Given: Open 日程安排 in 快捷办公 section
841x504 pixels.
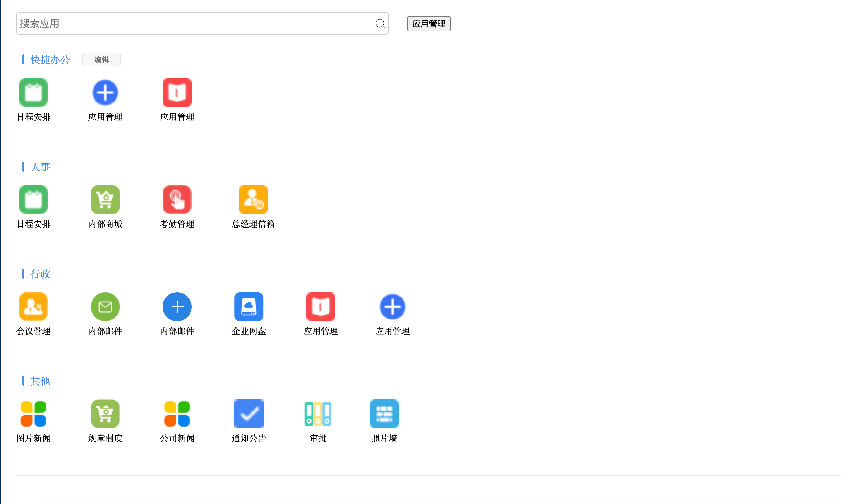Looking at the screenshot, I should [33, 93].
